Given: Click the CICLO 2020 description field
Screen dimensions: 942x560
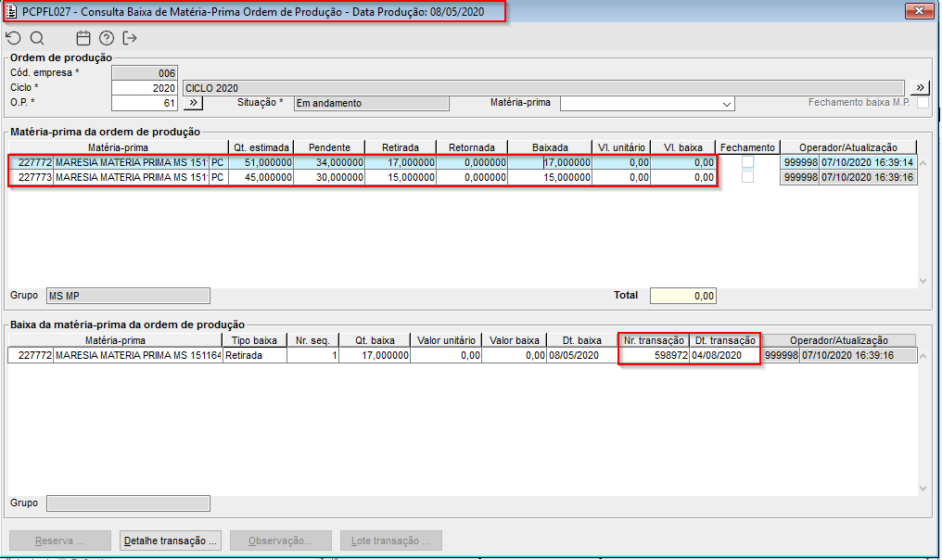Looking at the screenshot, I should 543,88.
